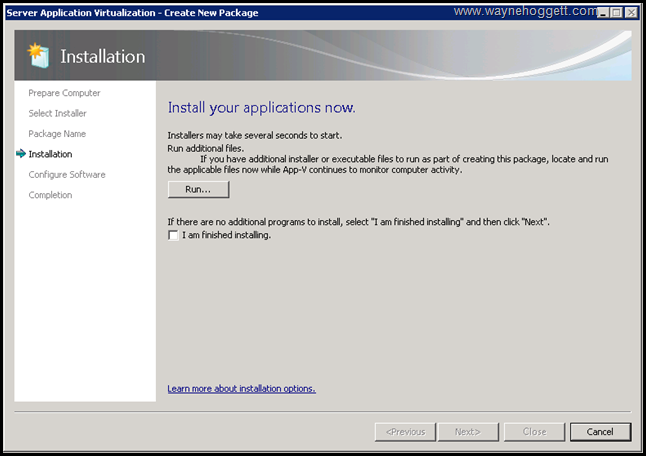Maximize the Create New Package window

coord(617,13)
